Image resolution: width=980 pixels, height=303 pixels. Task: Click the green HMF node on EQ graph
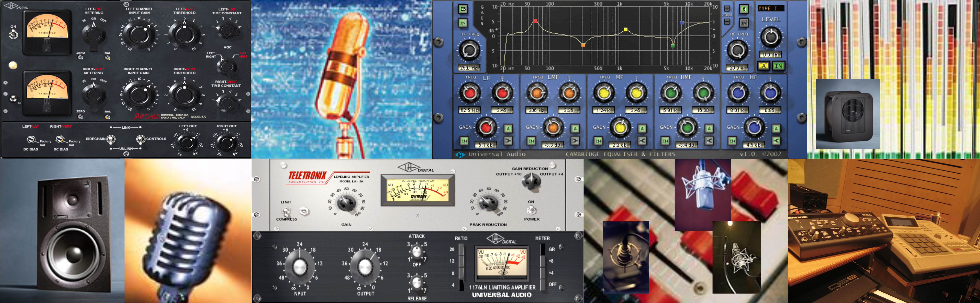click(673, 46)
